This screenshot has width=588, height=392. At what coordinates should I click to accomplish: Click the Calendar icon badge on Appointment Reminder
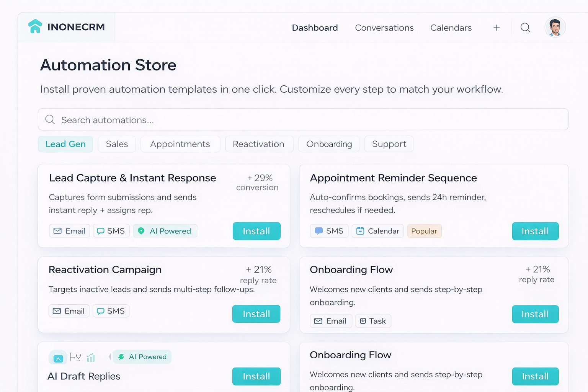tap(360, 230)
